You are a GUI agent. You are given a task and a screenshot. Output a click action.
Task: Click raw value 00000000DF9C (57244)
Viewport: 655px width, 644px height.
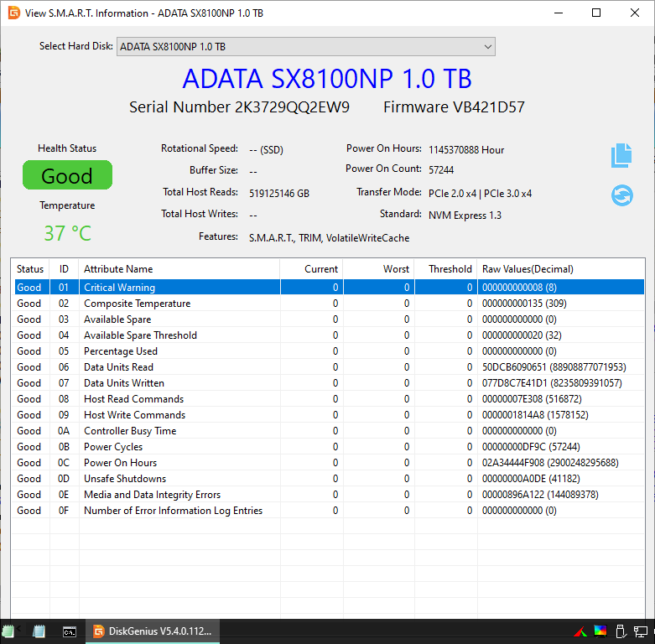(531, 447)
